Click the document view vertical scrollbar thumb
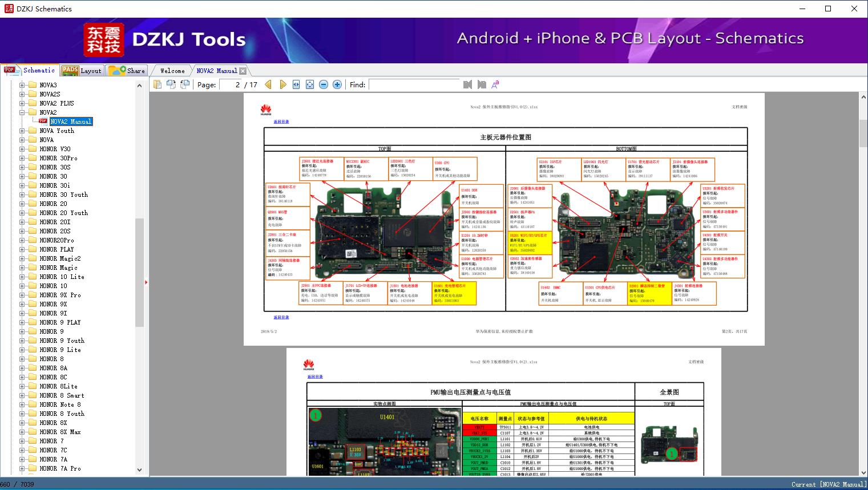The width and height of the screenshot is (868, 490). [x=863, y=133]
